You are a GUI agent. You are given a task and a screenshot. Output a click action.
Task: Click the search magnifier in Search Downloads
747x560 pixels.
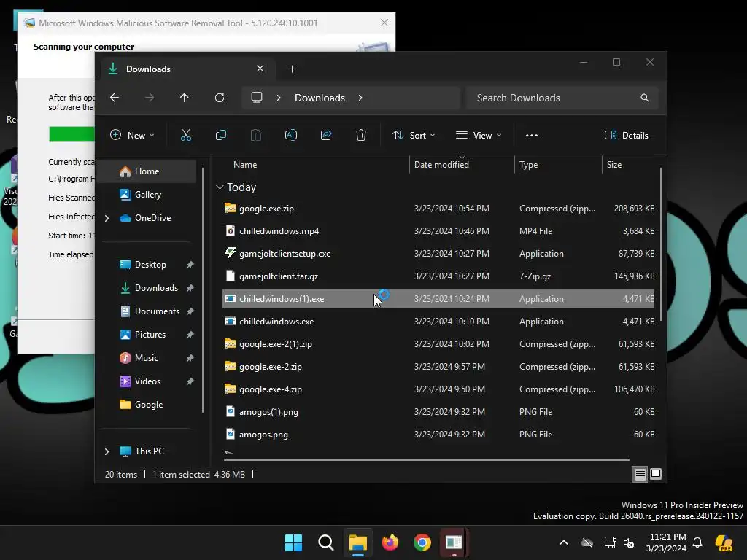click(x=645, y=98)
